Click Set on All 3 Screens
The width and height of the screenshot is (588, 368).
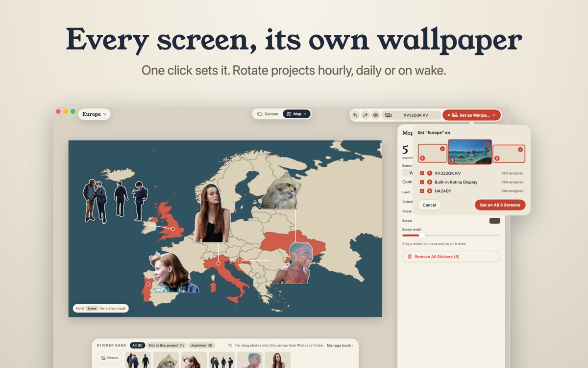[x=500, y=205]
